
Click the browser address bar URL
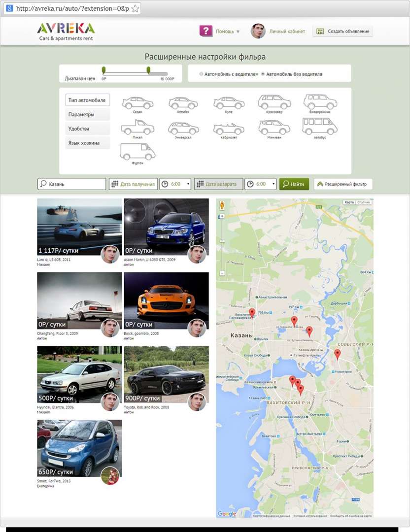[x=72, y=8]
